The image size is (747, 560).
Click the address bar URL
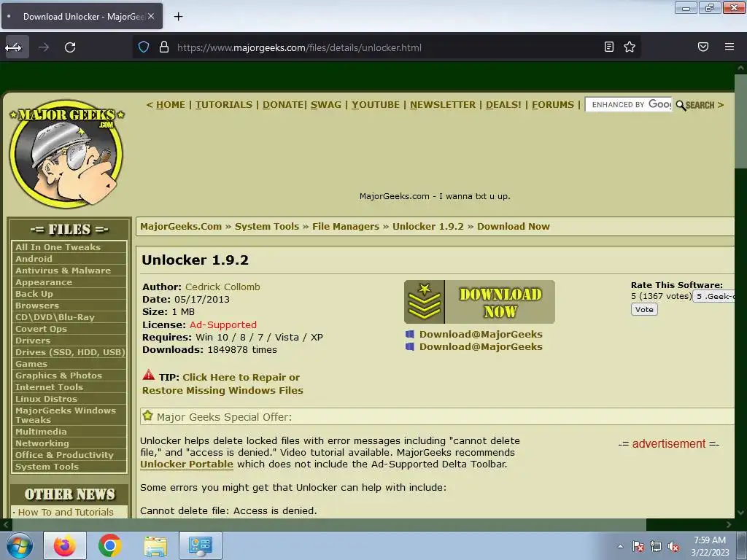299,47
